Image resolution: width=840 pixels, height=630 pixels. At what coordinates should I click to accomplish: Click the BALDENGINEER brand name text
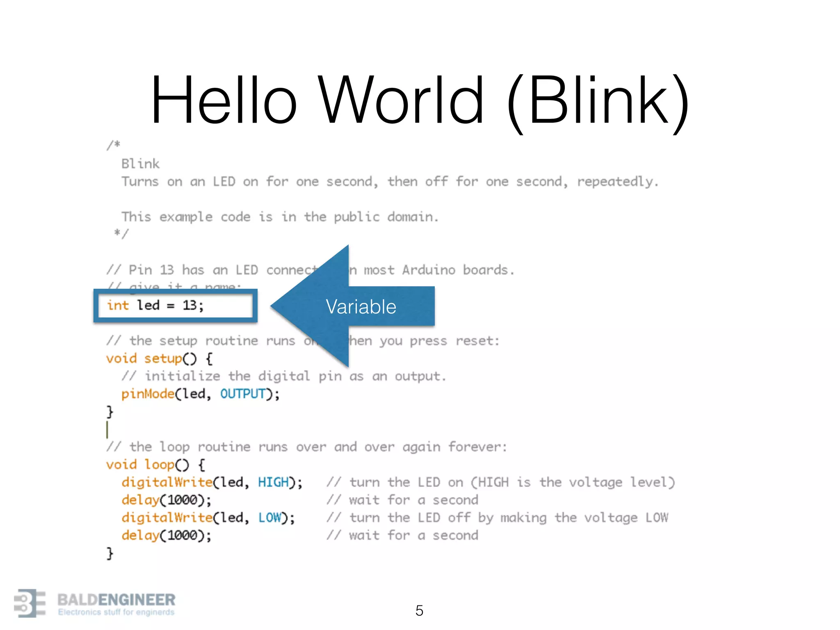pyautogui.click(x=116, y=600)
